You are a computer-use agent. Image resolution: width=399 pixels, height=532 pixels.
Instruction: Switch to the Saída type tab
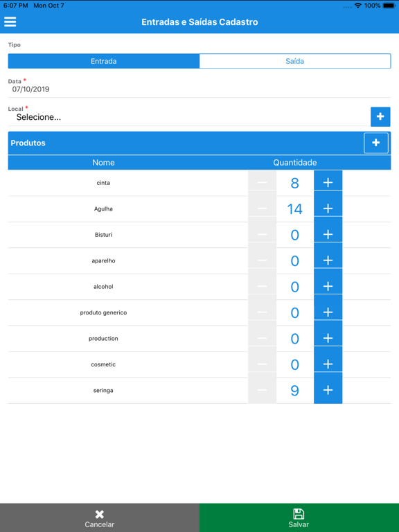point(295,61)
